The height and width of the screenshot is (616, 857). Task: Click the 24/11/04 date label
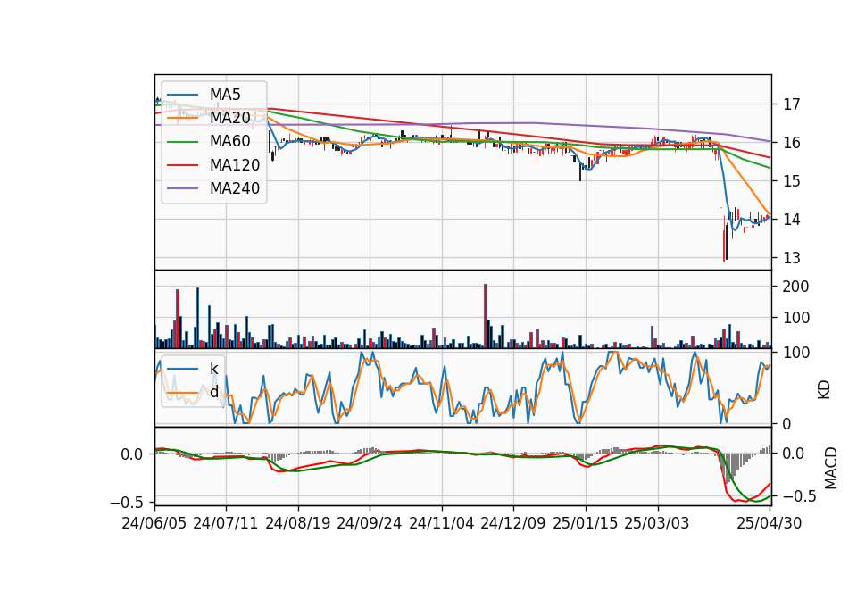click(x=441, y=523)
